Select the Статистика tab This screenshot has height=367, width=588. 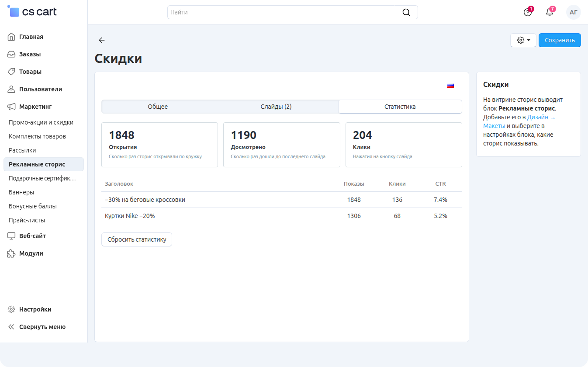point(400,107)
